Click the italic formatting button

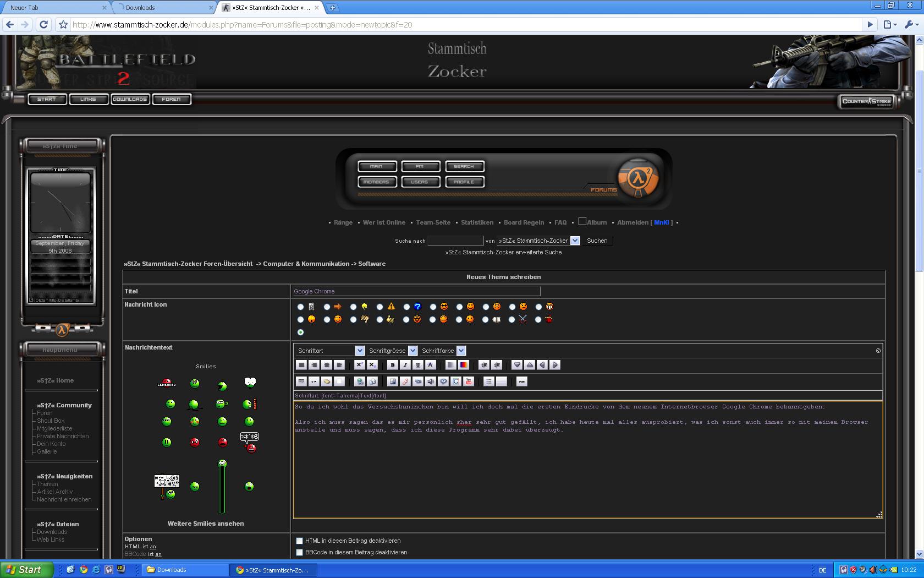405,365
